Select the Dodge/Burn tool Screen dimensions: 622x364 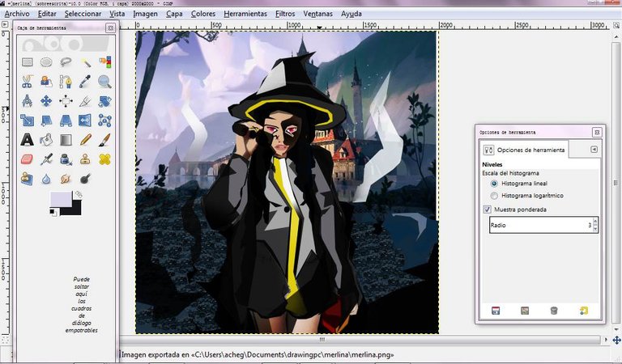[85, 179]
